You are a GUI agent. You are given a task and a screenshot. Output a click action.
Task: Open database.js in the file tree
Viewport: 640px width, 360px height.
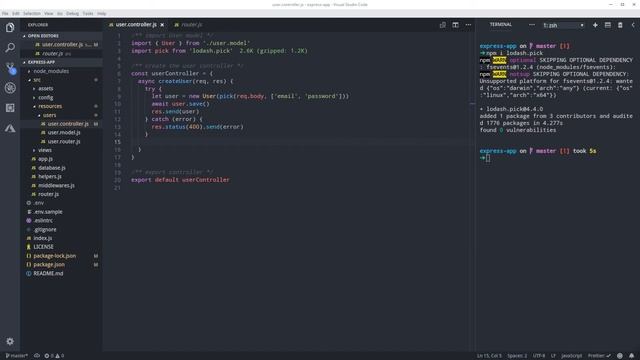tap(51, 168)
